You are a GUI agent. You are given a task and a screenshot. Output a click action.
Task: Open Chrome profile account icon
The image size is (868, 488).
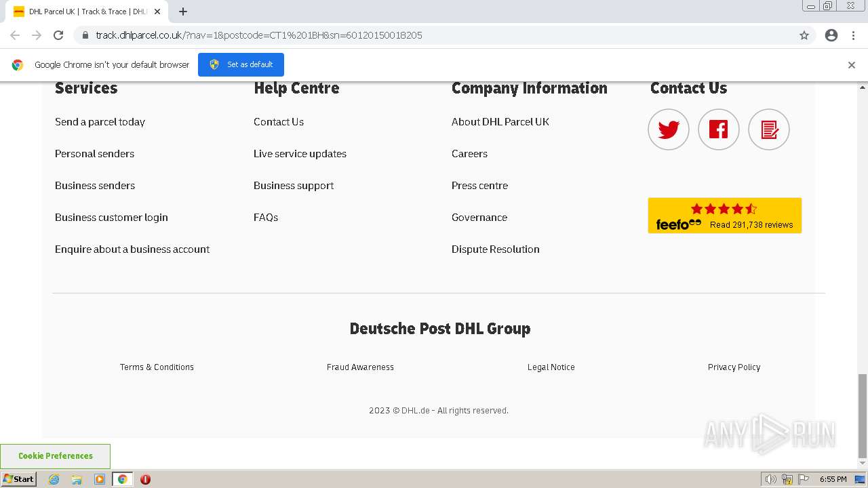click(x=831, y=35)
